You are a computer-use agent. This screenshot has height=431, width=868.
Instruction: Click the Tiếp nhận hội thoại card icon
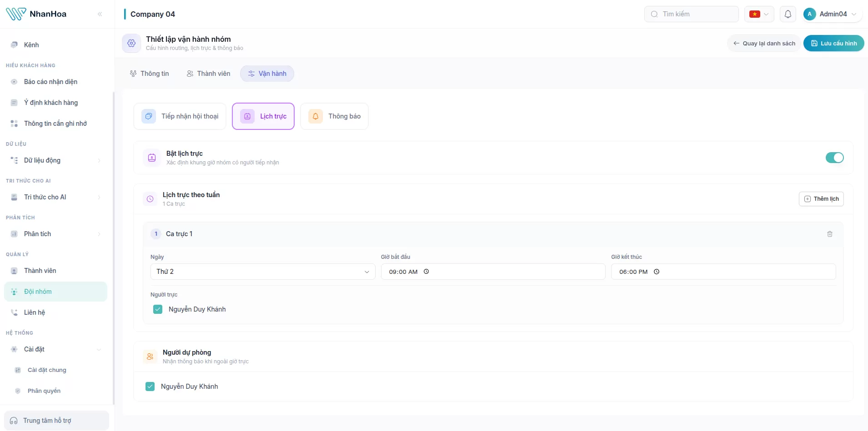149,116
